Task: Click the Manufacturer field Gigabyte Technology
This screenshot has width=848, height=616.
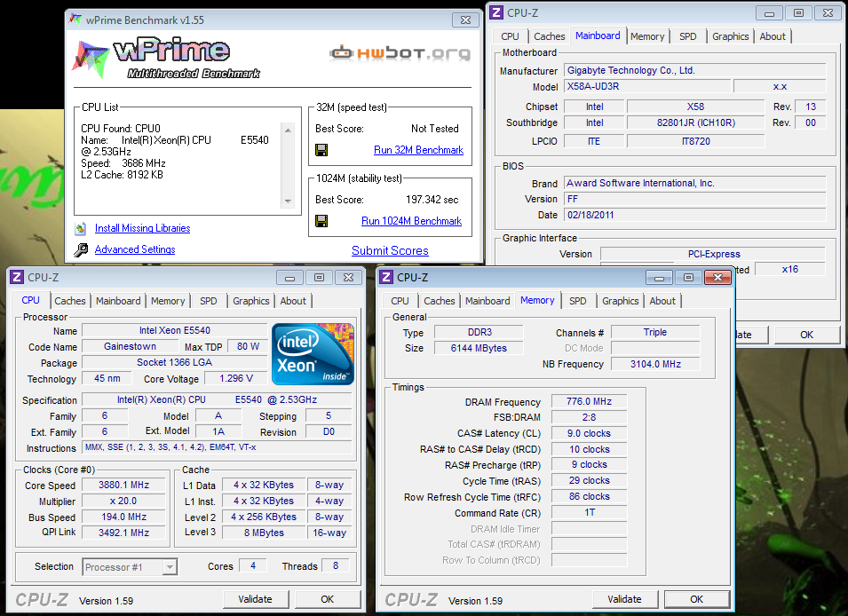Action: pos(695,70)
